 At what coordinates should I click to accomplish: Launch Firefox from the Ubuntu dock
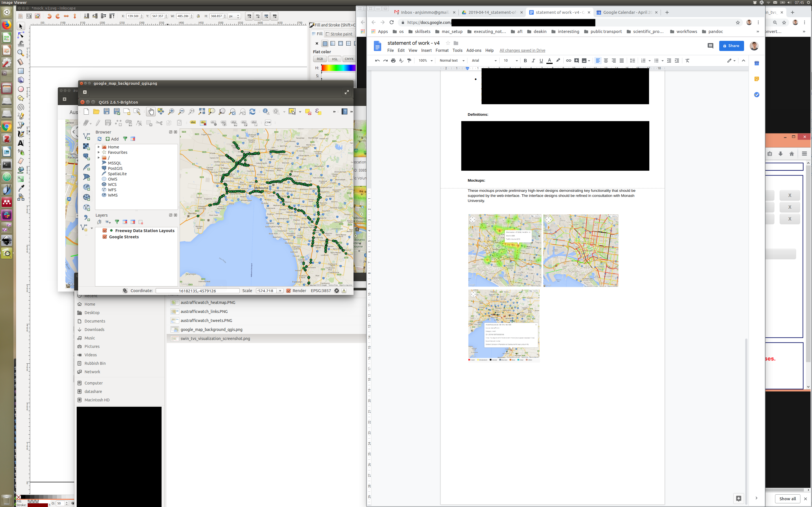click(7, 25)
